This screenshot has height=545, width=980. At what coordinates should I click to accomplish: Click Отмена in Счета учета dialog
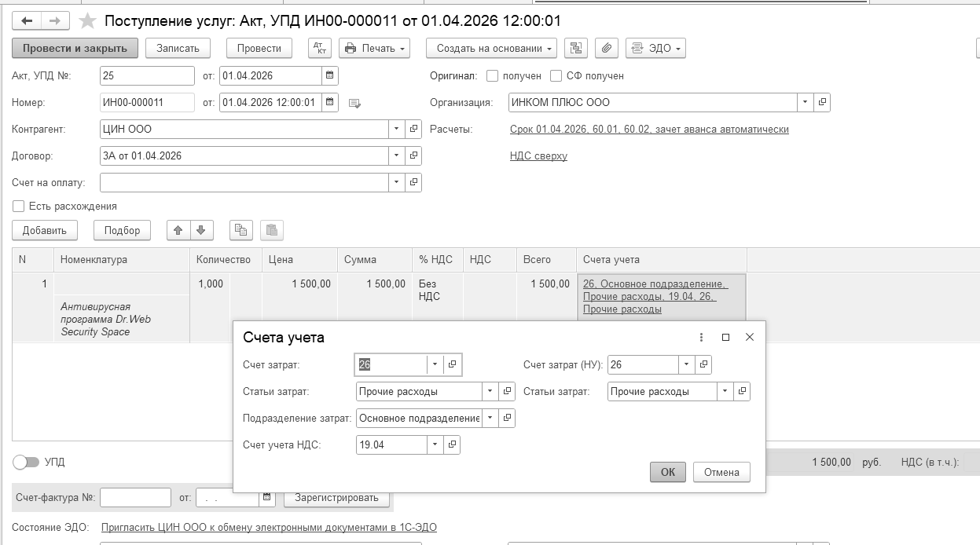(x=721, y=472)
